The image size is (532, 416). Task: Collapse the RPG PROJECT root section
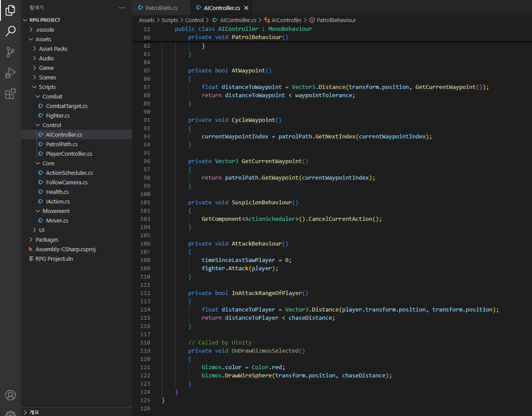pyautogui.click(x=45, y=20)
